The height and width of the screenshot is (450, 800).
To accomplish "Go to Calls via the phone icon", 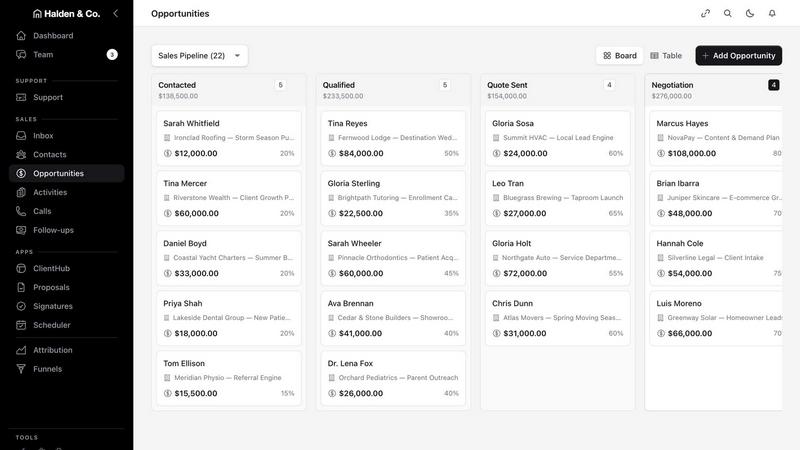I will click(21, 211).
